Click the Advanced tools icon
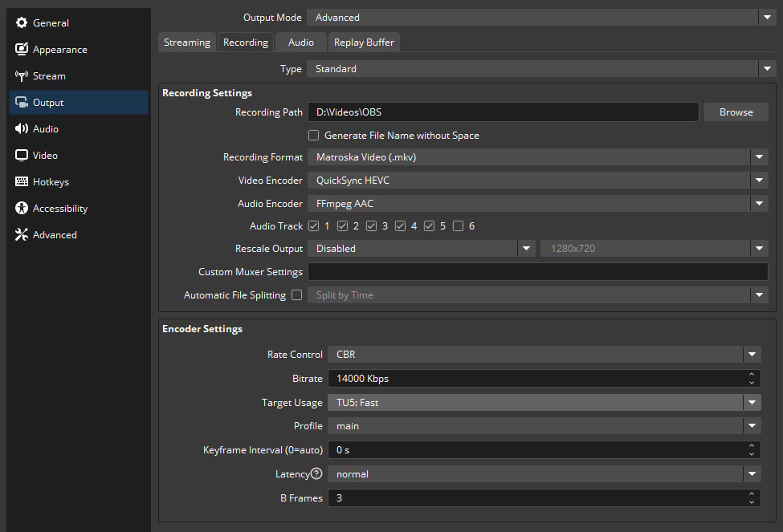The width and height of the screenshot is (783, 532). 22,234
